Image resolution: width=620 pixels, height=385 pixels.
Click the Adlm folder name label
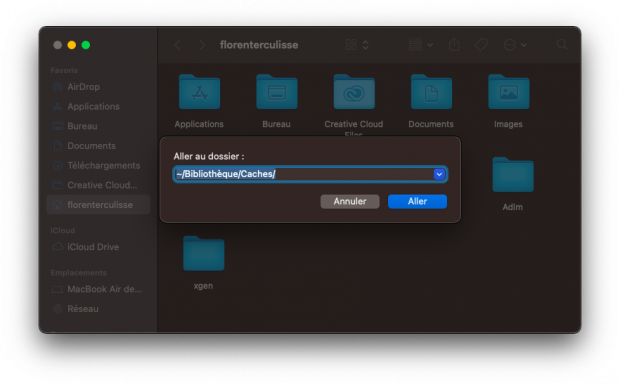[x=513, y=207]
